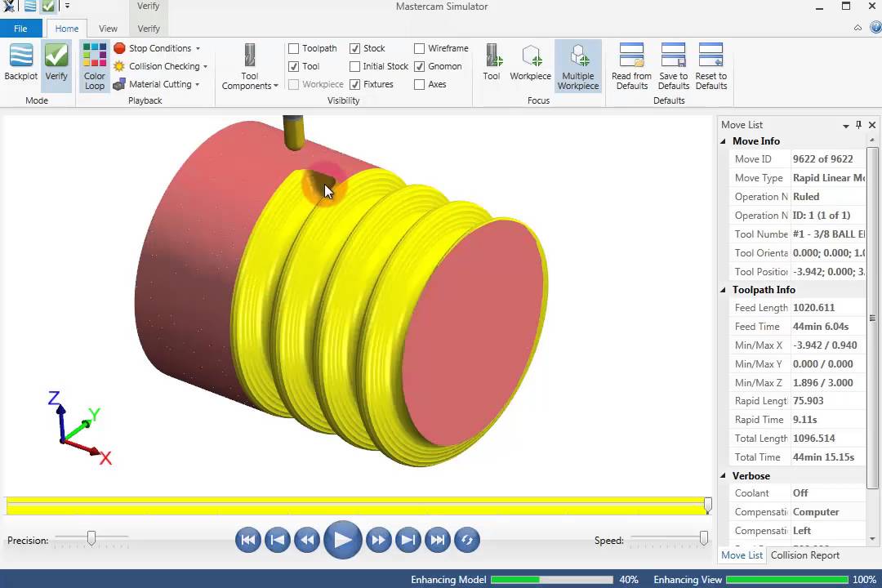The height and width of the screenshot is (588, 882).
Task: Switch to the View ribbon tab
Action: [x=108, y=29]
